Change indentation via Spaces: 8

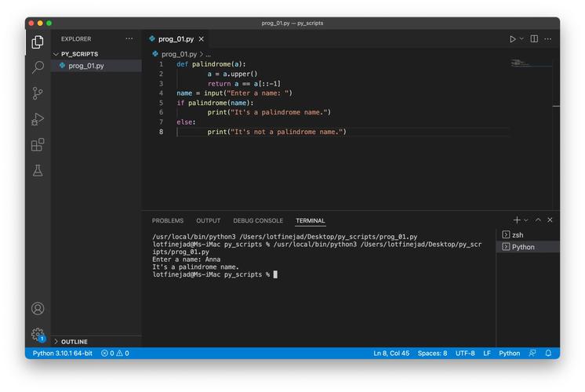click(432, 354)
